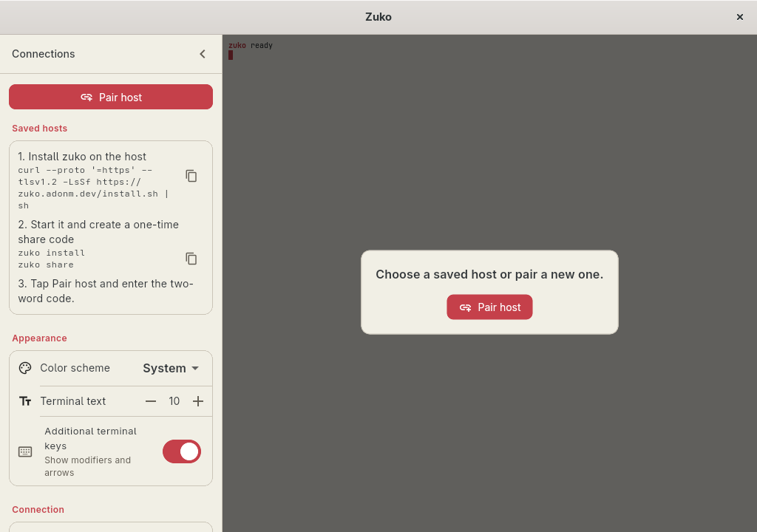Click '1. Install zuko on the host' step

click(82, 157)
